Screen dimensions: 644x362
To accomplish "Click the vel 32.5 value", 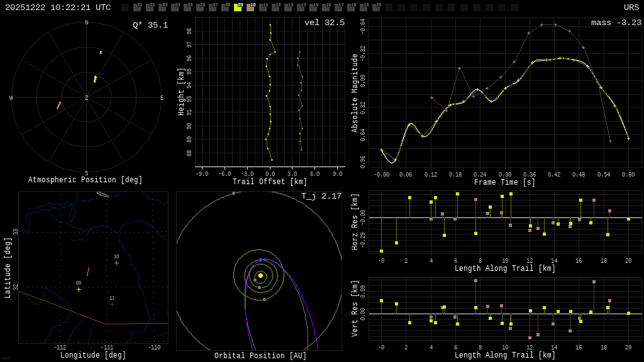I will 325,23.
